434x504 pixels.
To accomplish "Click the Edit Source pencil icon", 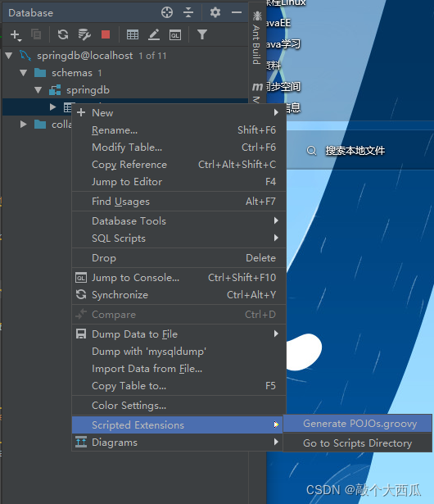I will [154, 34].
